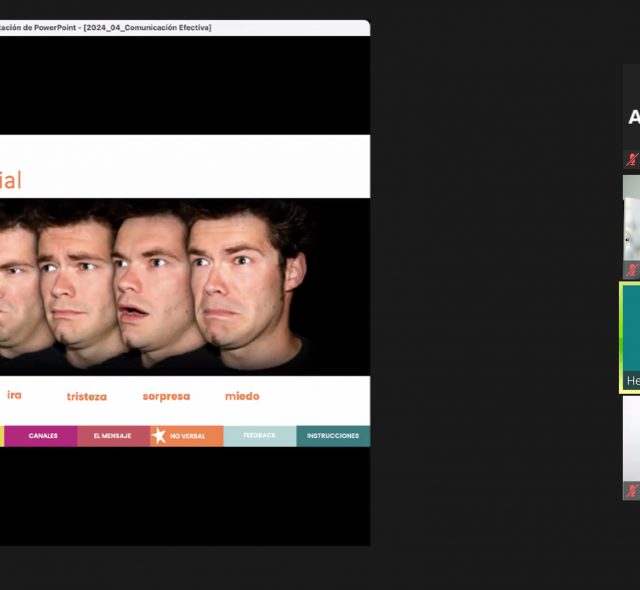Click the star icon on the NO VERBAL tab
This screenshot has height=590, width=640.
(x=158, y=436)
